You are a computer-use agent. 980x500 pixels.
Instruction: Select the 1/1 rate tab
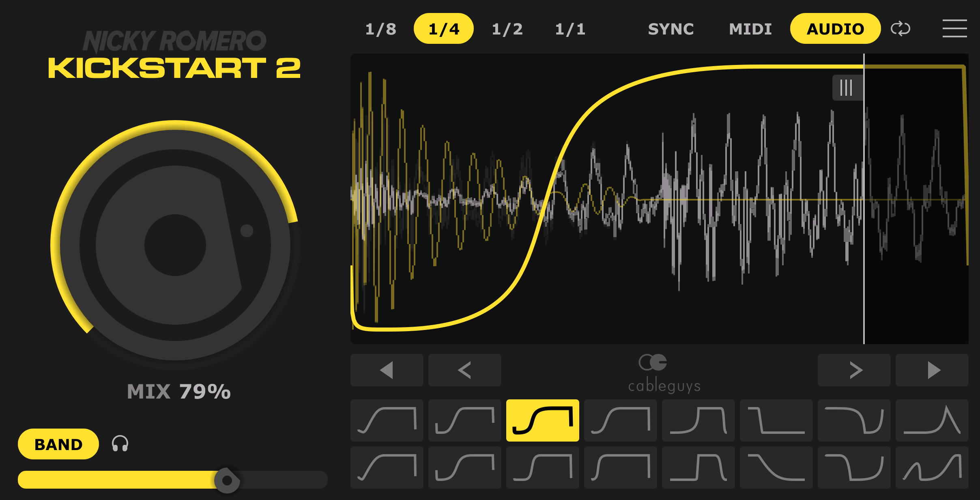tap(571, 28)
